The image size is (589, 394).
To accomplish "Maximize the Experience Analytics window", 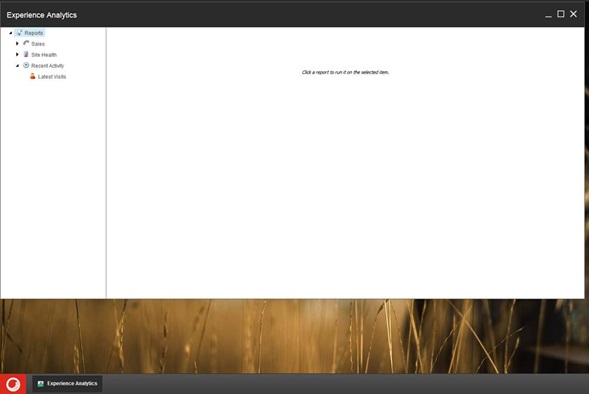I will [560, 14].
